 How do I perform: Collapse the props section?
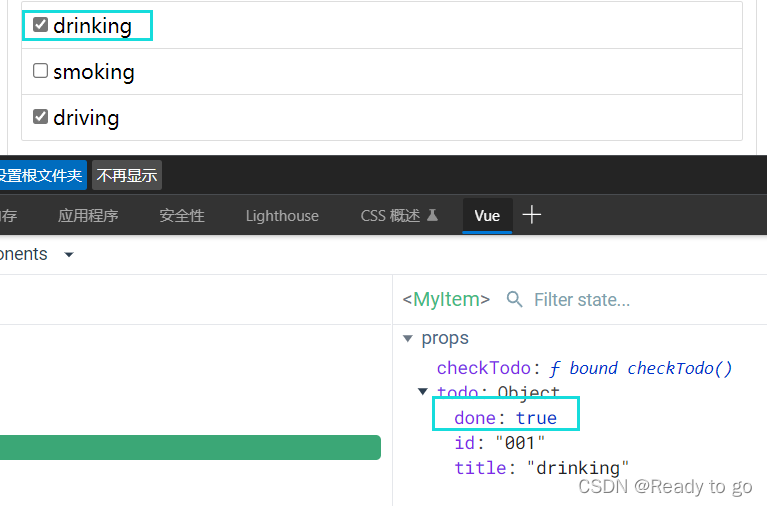[408, 338]
